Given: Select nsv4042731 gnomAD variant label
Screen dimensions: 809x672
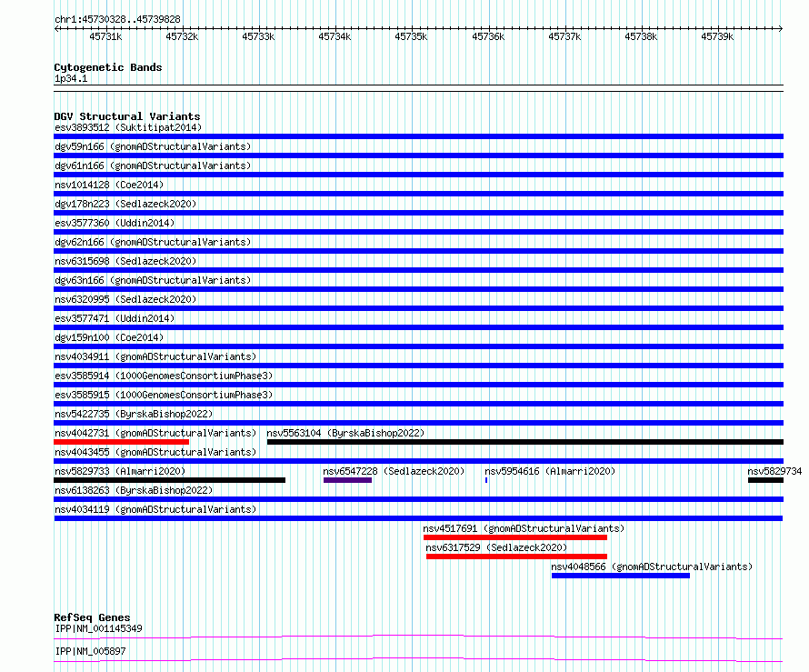Looking at the screenshot, I should point(155,433).
